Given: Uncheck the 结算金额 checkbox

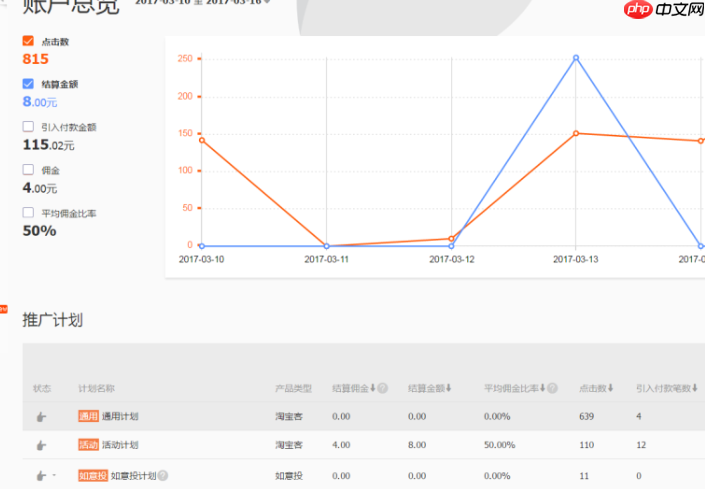Looking at the screenshot, I should (28, 84).
